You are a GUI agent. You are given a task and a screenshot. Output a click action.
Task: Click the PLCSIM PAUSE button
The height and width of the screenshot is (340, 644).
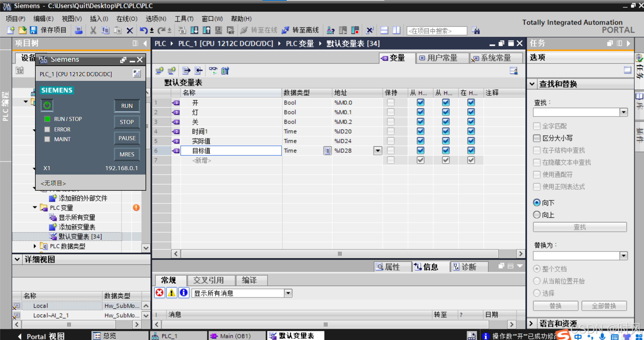[x=127, y=138]
